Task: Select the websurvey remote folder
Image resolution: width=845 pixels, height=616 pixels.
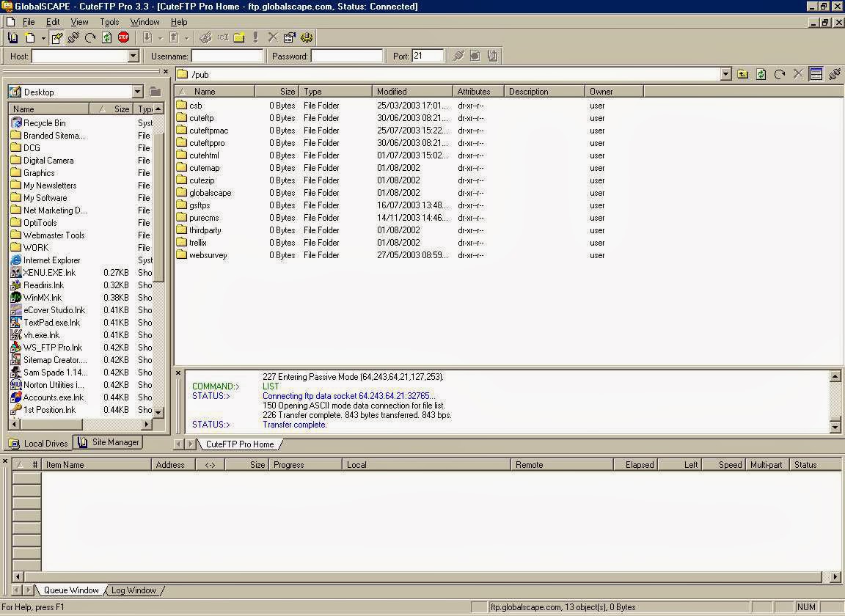Action: (x=208, y=255)
